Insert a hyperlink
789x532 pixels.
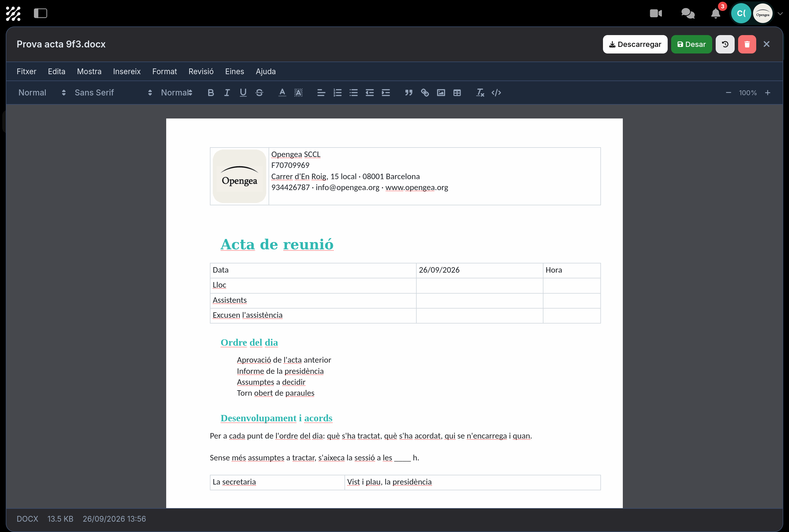pyautogui.click(x=425, y=93)
